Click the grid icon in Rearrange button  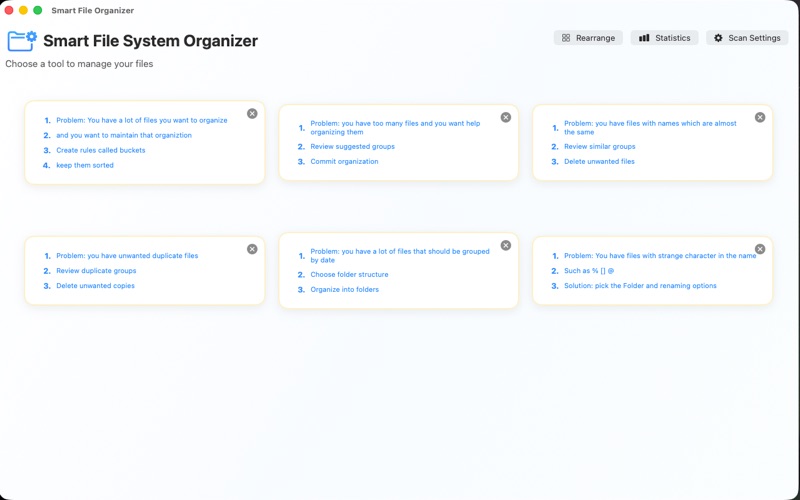click(x=566, y=38)
